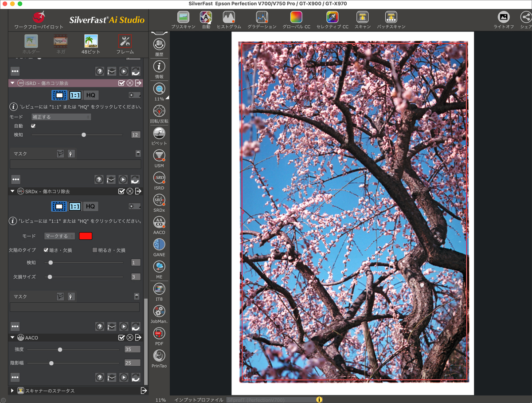Uncheck the 暗さ・欠損 defect type checkbox
Viewport: 532px width, 403px height.
[46, 250]
